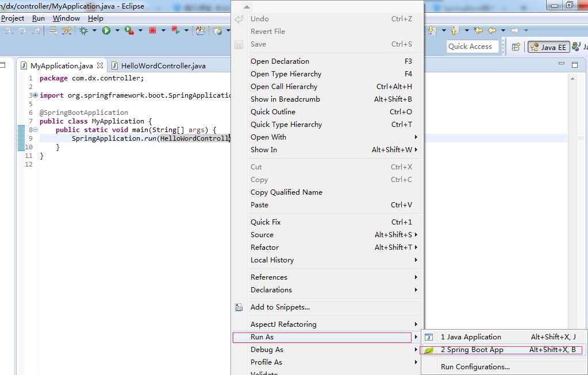Click the Open Perspective icon
588x375 pixels.
[x=516, y=47]
